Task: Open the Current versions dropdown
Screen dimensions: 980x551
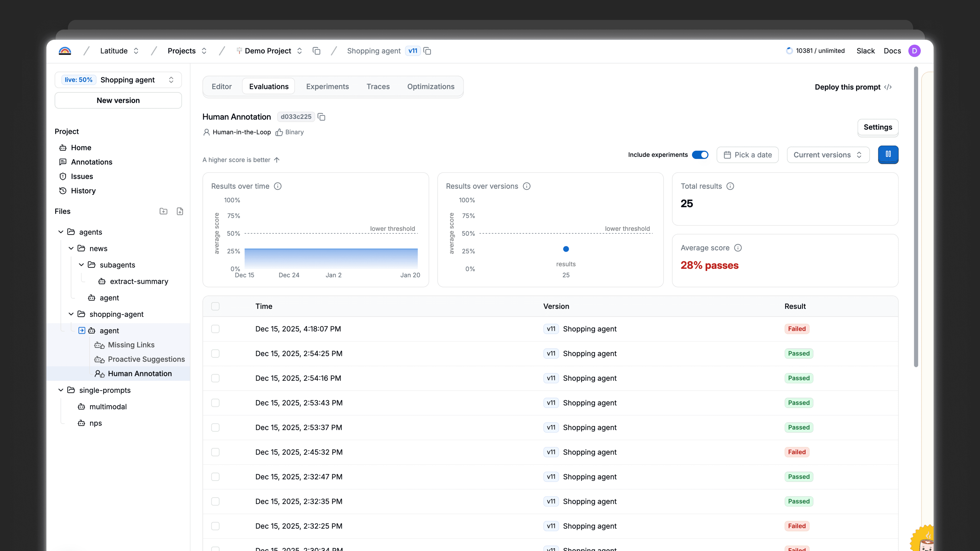Action: tap(828, 155)
